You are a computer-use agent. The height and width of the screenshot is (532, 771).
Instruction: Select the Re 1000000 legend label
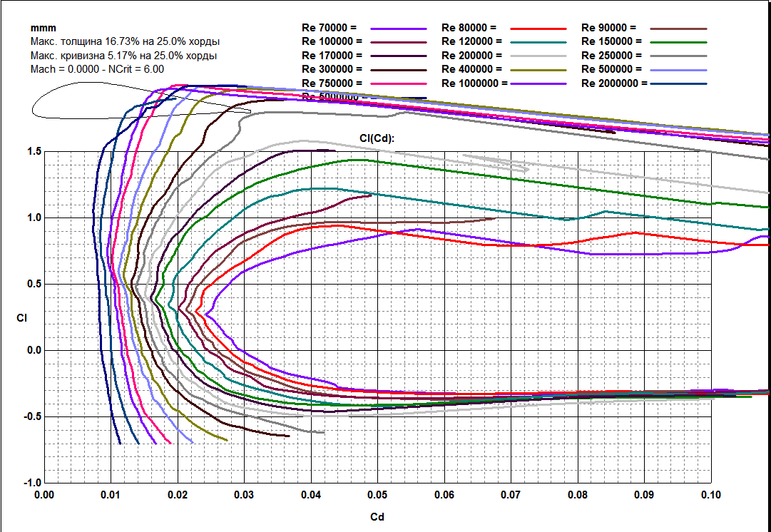[475, 83]
